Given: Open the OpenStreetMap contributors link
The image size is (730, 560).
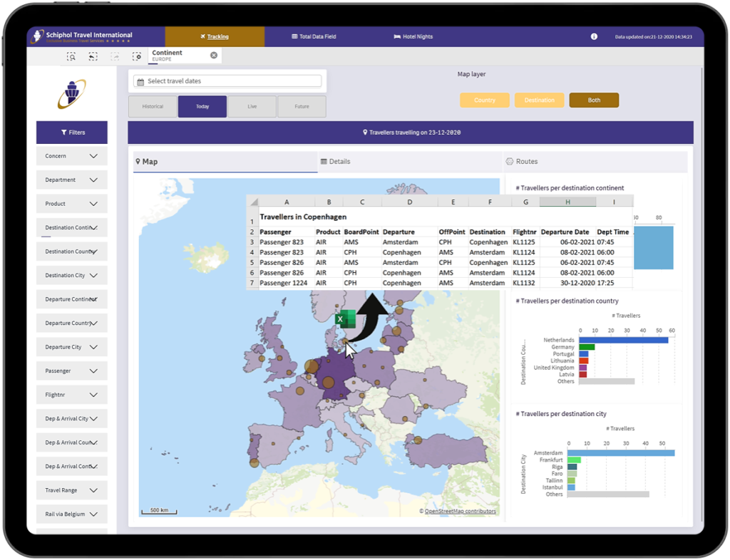Looking at the screenshot, I should tap(460, 511).
